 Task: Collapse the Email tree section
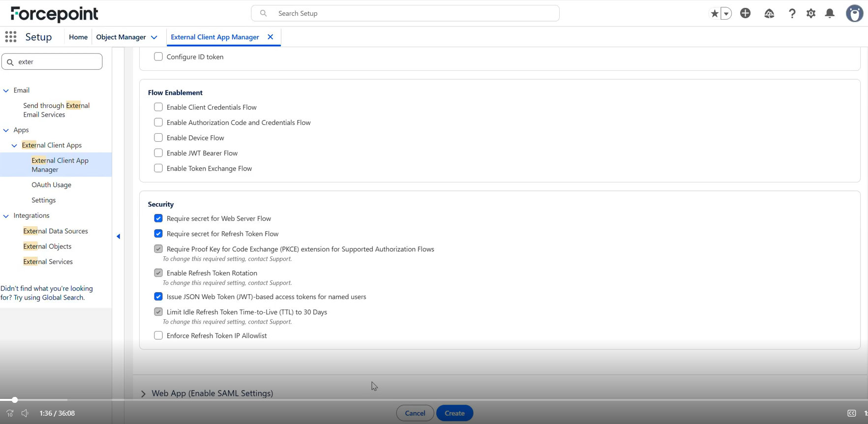(x=6, y=91)
